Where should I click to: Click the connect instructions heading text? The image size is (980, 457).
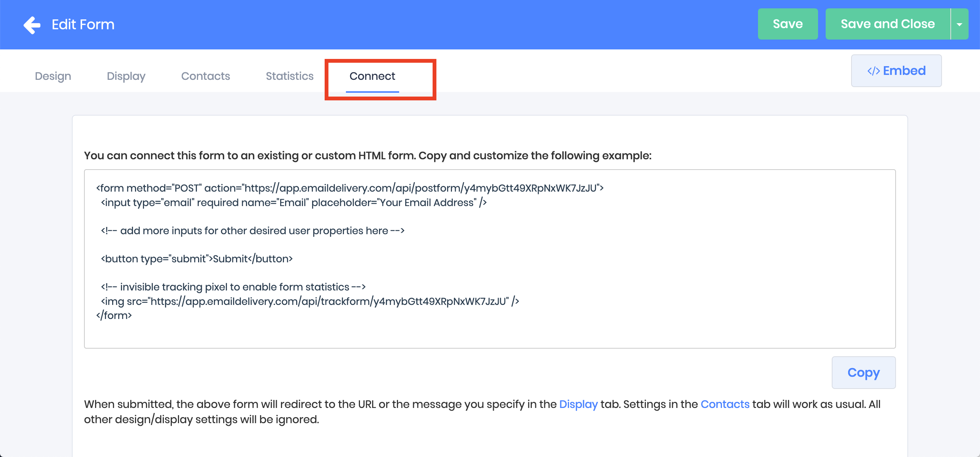[x=368, y=156]
